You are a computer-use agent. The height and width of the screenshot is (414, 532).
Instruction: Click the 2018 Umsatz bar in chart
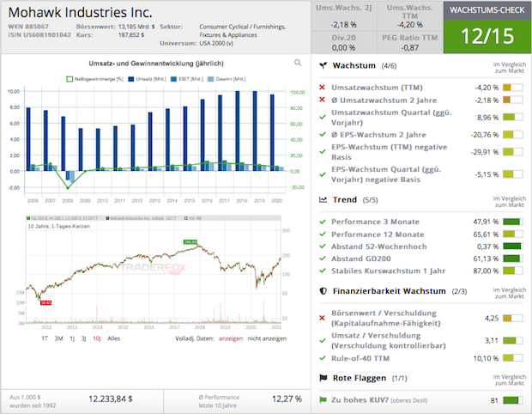(x=238, y=131)
